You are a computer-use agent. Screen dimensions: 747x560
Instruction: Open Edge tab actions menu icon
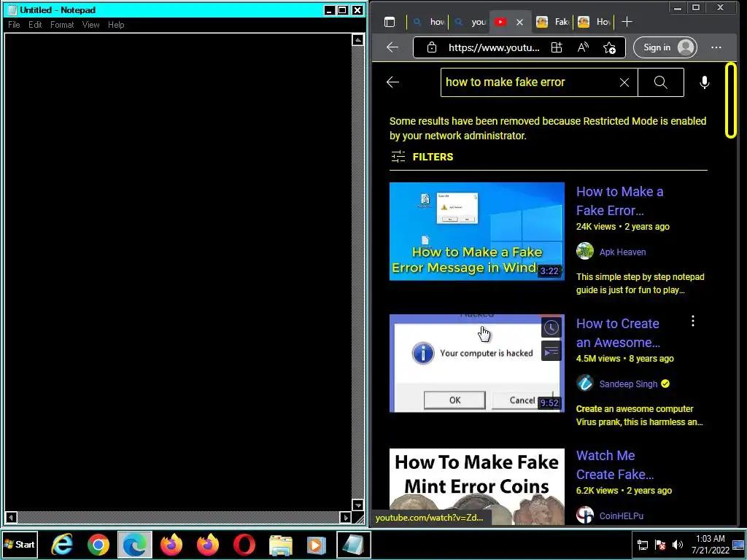pyautogui.click(x=390, y=22)
